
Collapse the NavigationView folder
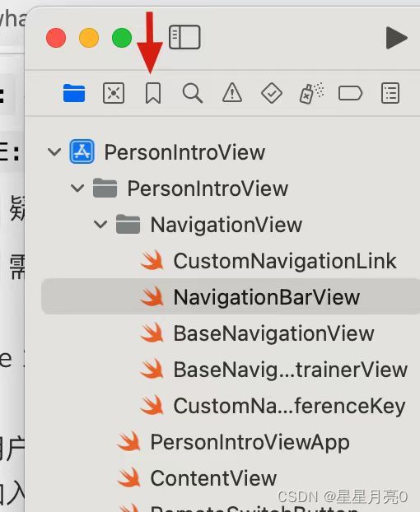(100, 225)
